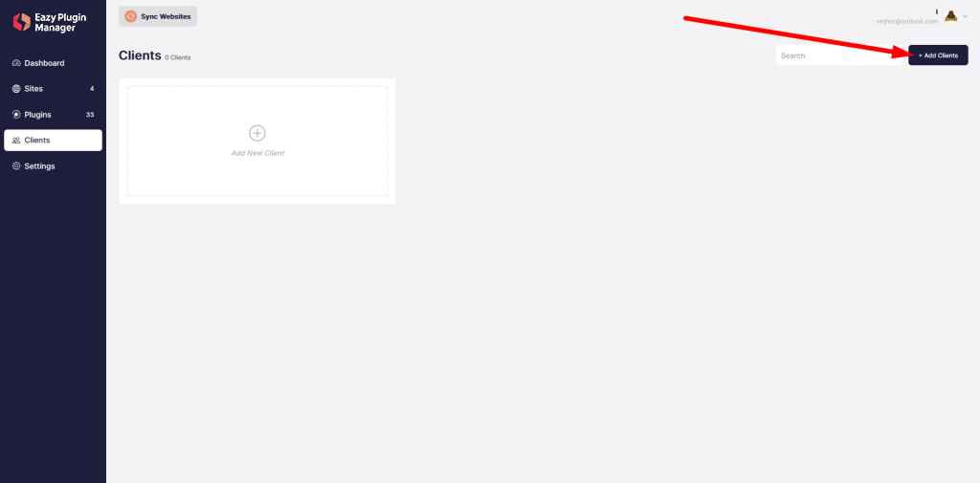Click the Plugins count badge showing 33
The image size is (980, 483).
click(90, 115)
